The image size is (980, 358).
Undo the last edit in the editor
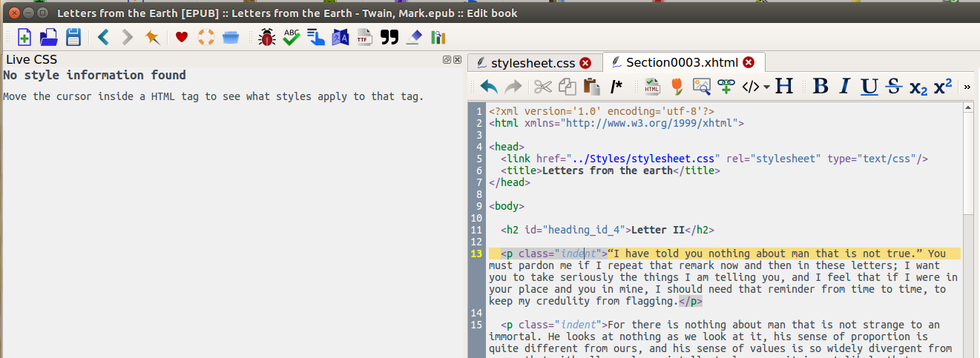[489, 87]
